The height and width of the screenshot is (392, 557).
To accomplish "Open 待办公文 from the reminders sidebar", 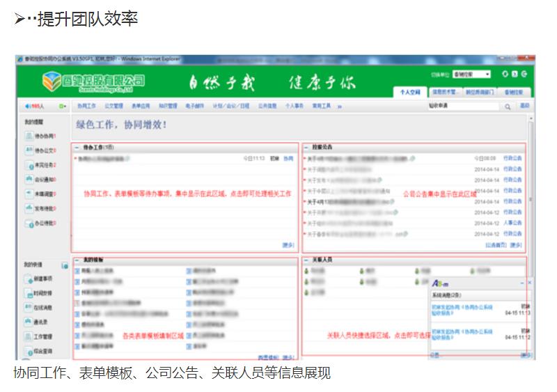I will coord(28,150).
